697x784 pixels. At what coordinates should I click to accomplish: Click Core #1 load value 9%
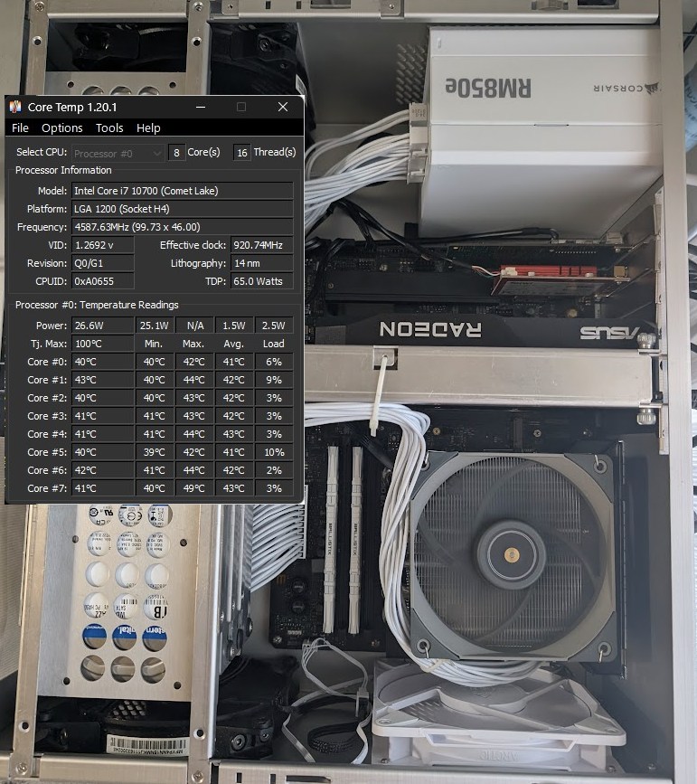(274, 380)
